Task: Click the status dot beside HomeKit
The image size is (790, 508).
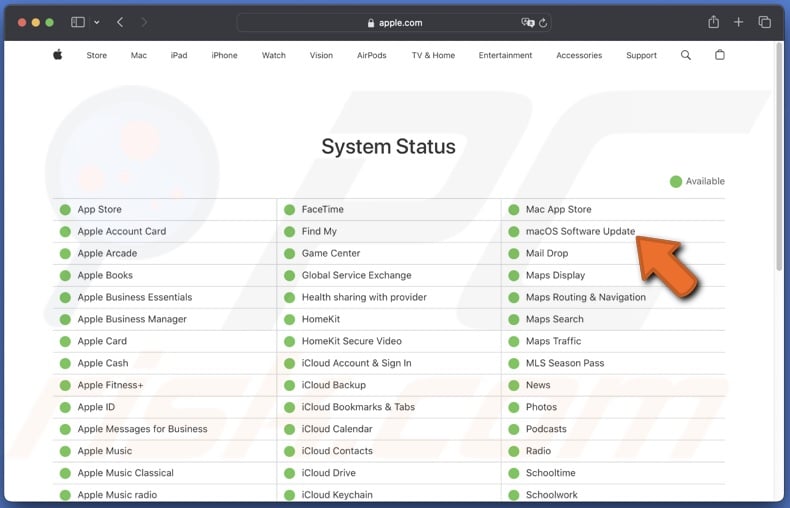Action: (289, 320)
